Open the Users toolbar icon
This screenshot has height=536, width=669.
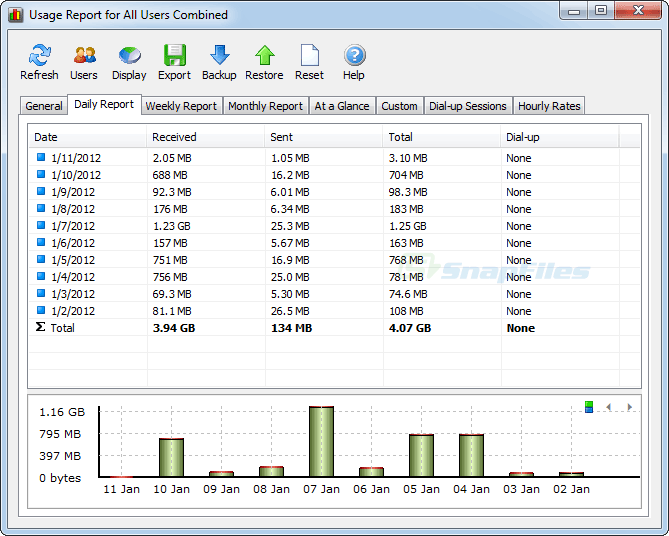click(x=84, y=62)
